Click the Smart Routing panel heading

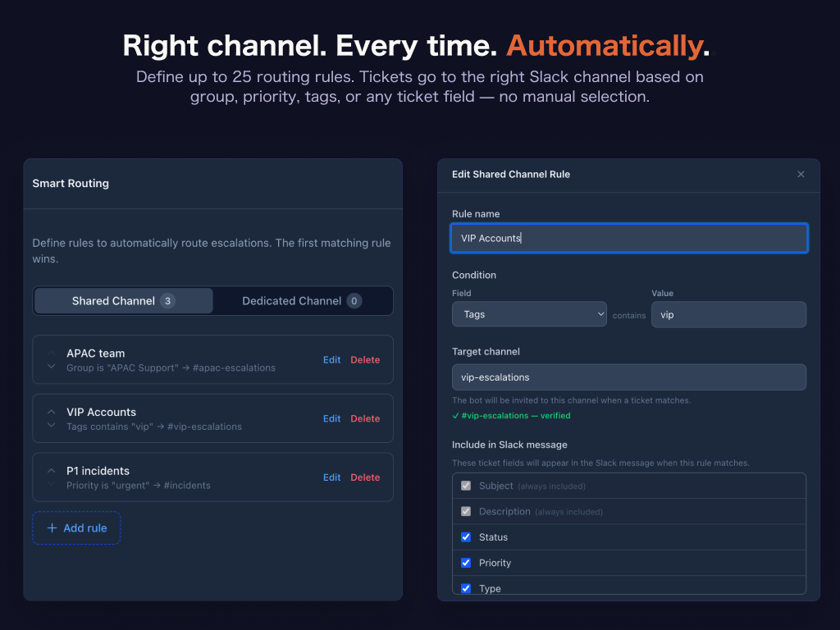[71, 183]
